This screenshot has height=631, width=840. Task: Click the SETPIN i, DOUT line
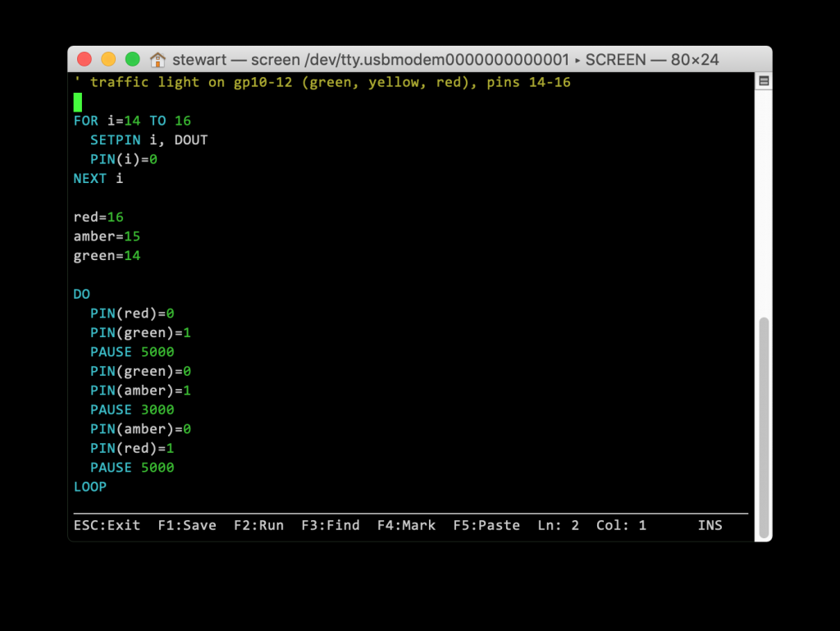coord(148,140)
